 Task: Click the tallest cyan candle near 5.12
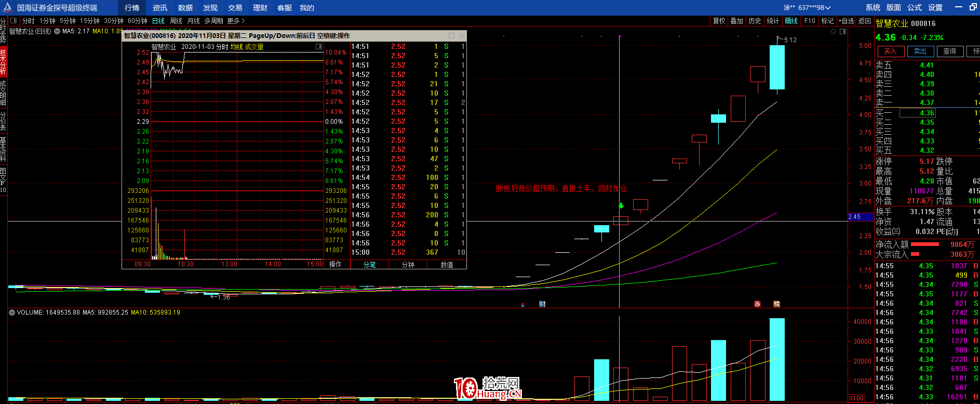tap(777, 67)
